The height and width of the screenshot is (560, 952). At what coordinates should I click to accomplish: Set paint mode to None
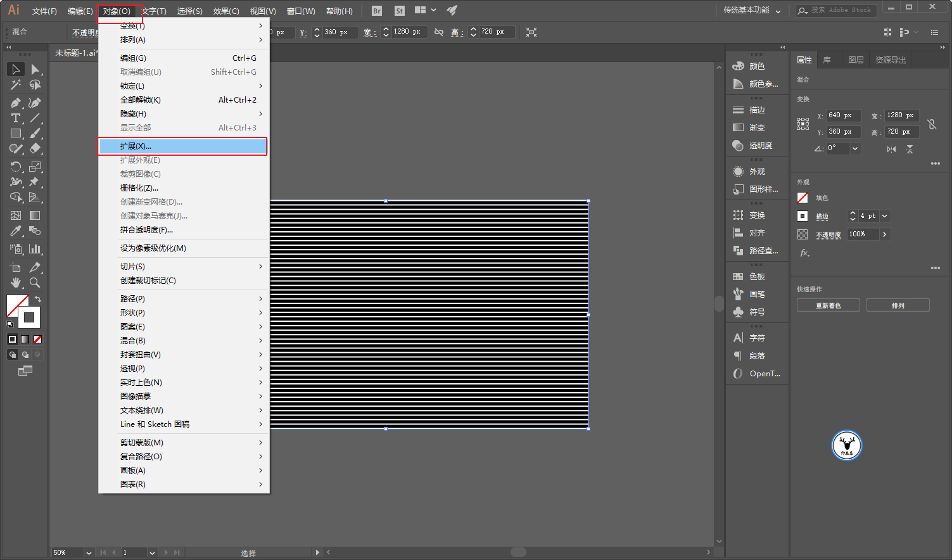click(37, 340)
